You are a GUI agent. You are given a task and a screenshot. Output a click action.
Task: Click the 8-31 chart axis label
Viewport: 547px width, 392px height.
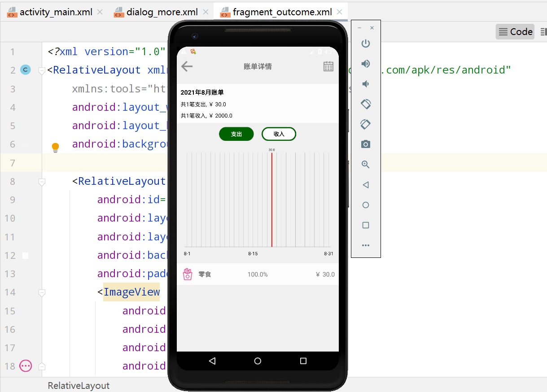point(328,254)
